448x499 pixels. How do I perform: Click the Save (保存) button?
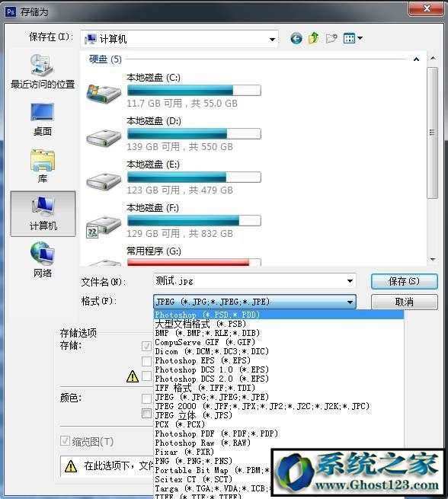(404, 281)
